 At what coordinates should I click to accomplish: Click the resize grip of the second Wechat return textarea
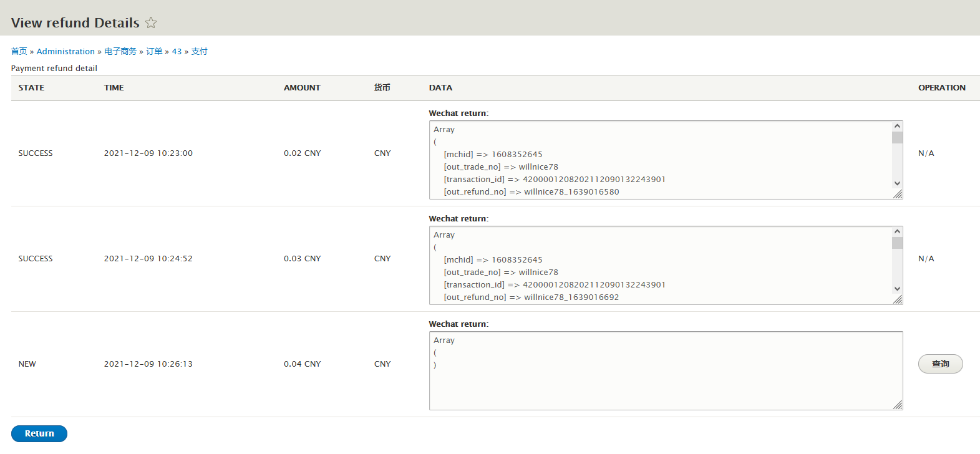pyautogui.click(x=898, y=300)
